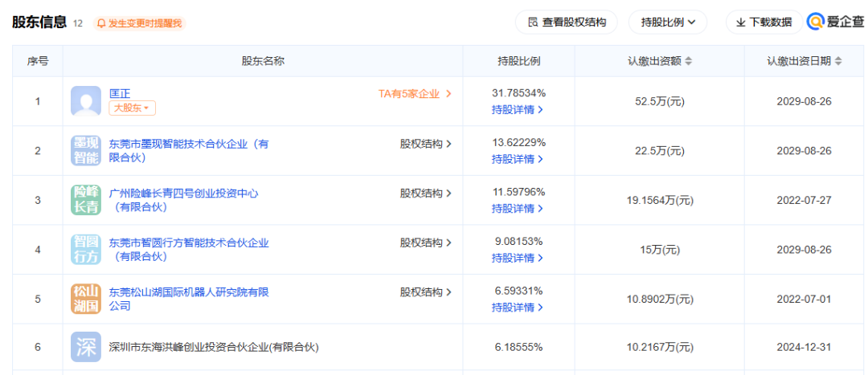Click 发生变更时提醒我 reminder button
This screenshot has width=868, height=375.
(140, 23)
